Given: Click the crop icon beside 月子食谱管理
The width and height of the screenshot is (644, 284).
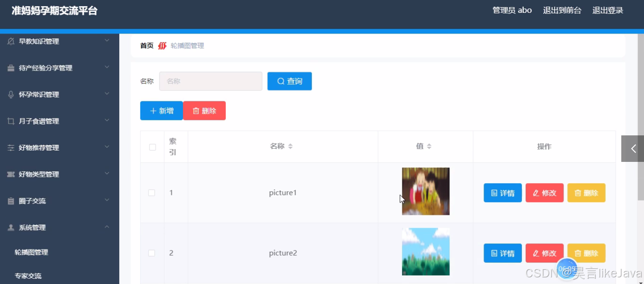Looking at the screenshot, I should pyautogui.click(x=11, y=121).
